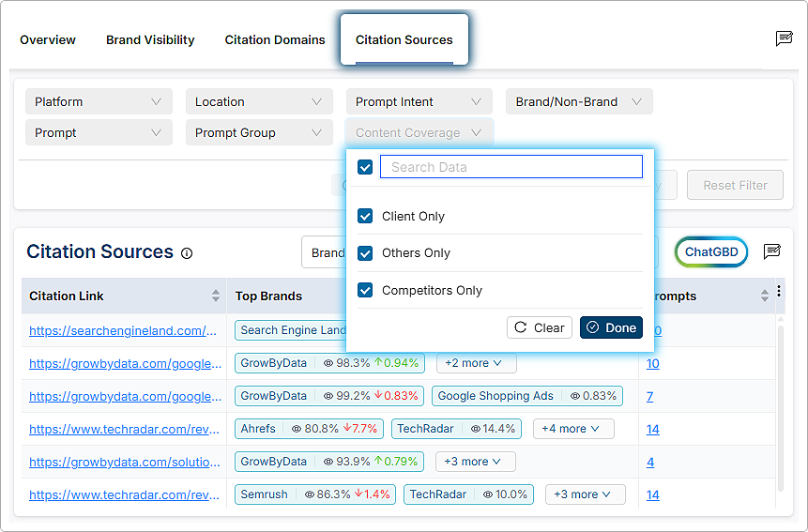Click the comment icon next to ChatGBD
The image size is (808, 532).
point(771,251)
